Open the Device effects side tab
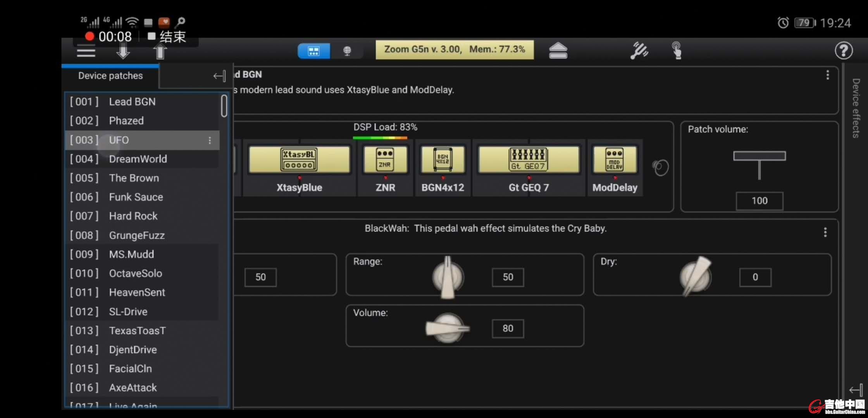Viewport: 868px width, 418px height. [x=856, y=108]
